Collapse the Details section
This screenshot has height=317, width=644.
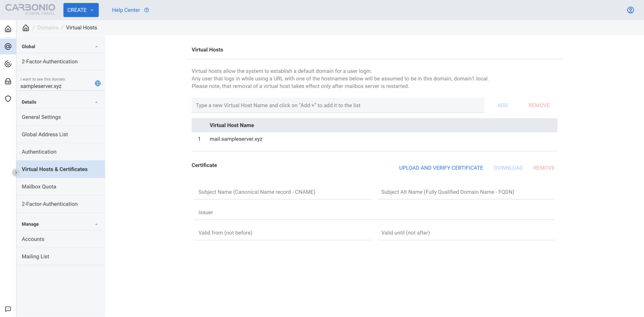[97, 102]
